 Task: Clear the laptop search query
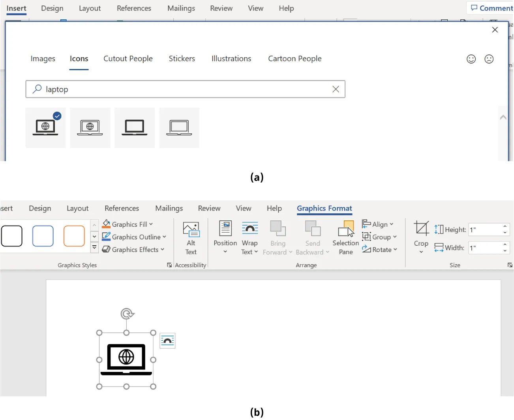[x=336, y=89]
